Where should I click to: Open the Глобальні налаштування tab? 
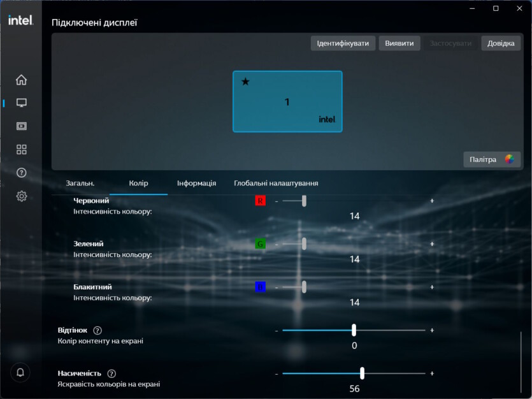coord(276,183)
